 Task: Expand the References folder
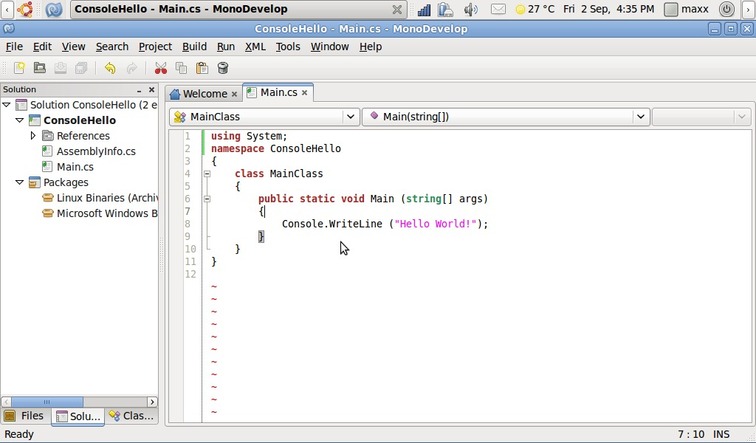click(33, 135)
